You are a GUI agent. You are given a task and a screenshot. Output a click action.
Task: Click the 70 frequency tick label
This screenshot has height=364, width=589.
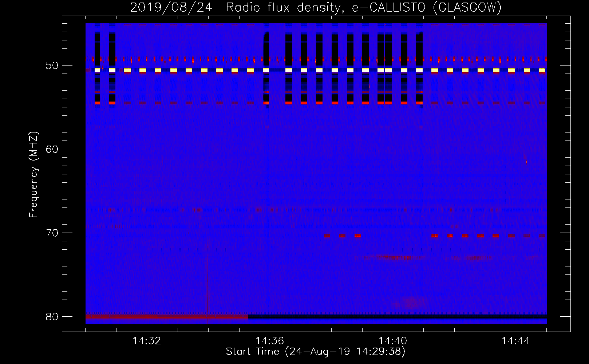52,233
